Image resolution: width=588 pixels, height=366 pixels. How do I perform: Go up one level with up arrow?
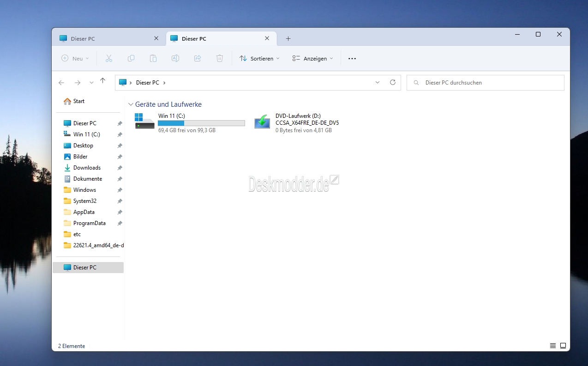102,81
